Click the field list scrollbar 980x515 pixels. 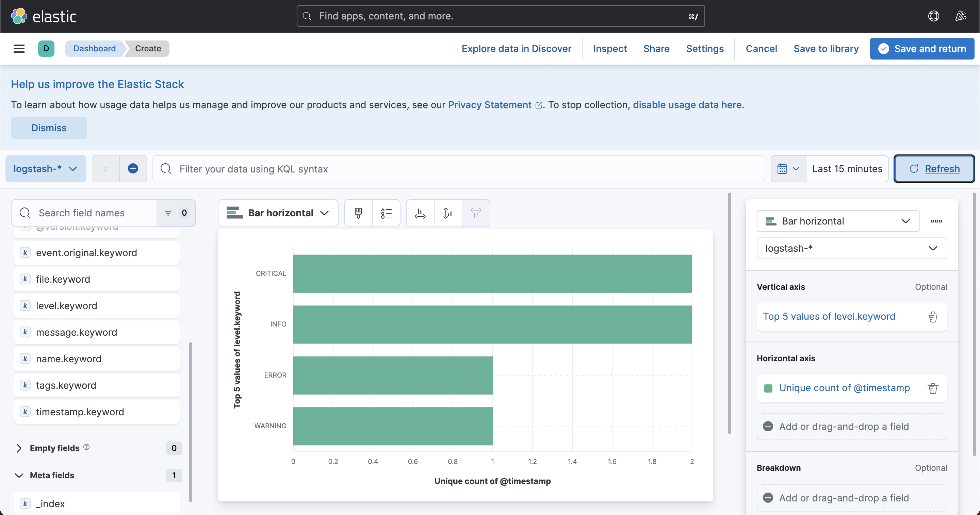[x=190, y=422]
